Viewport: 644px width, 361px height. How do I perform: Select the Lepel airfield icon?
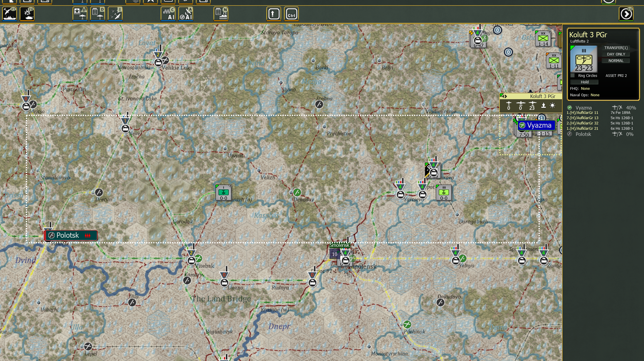coord(88,346)
